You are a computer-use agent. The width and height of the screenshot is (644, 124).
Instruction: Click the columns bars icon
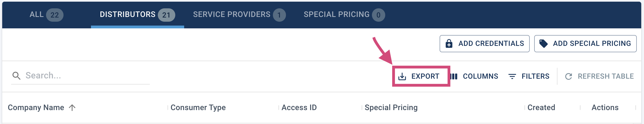pos(454,76)
